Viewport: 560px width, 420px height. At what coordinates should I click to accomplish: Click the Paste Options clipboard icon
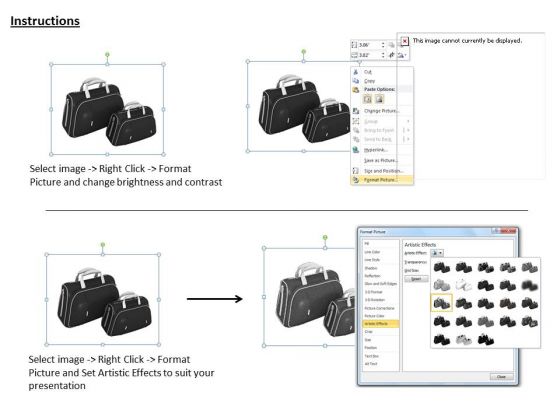[356, 90]
